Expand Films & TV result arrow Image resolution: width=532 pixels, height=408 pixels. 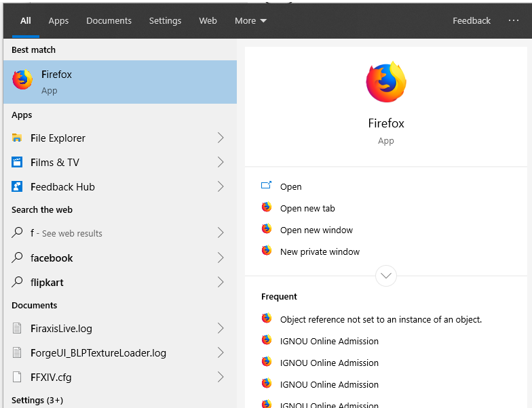221,162
